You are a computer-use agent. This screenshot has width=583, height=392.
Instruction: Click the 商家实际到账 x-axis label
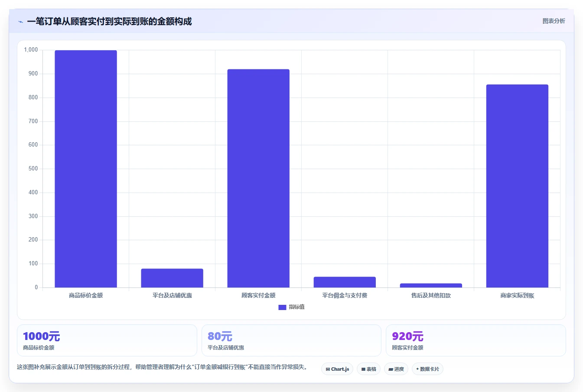[x=517, y=295]
